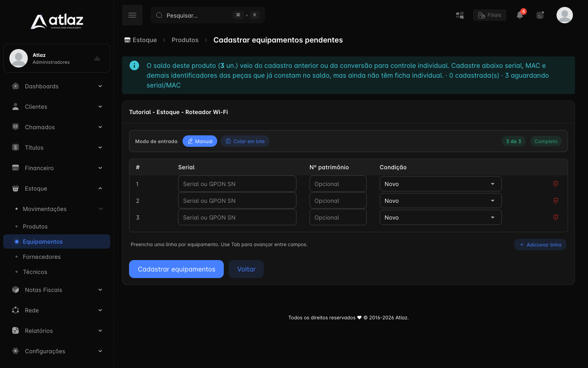This screenshot has height=368, width=588.
Task: Click the Relatórios document icon
Action: coord(16,330)
